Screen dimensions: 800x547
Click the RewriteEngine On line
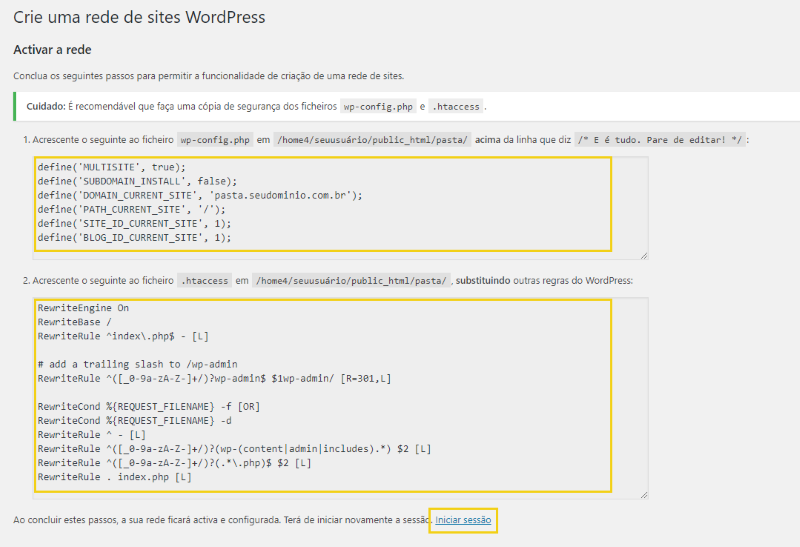tap(83, 308)
